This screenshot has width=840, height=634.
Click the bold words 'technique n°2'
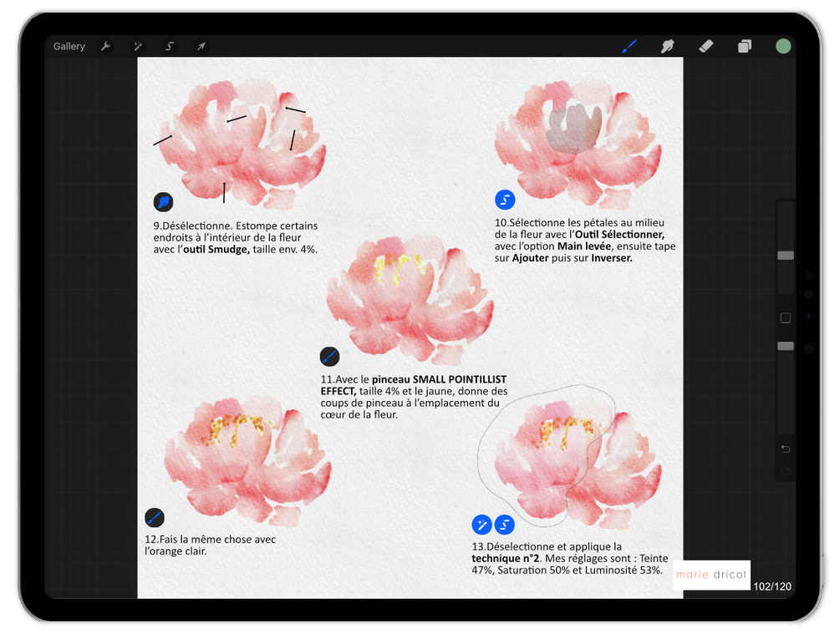coord(505,559)
